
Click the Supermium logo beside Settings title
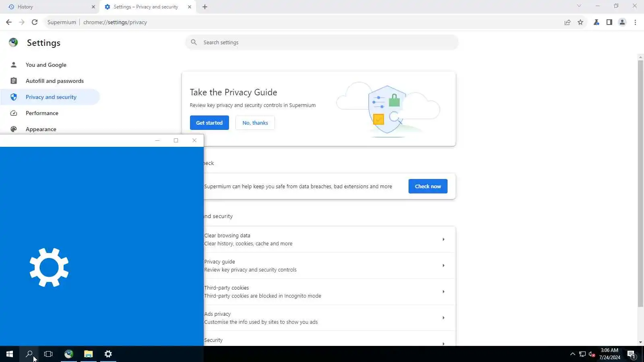click(x=13, y=42)
